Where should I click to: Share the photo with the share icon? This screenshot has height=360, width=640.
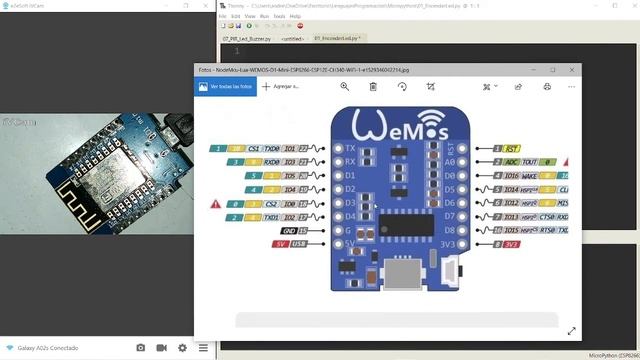tap(518, 87)
